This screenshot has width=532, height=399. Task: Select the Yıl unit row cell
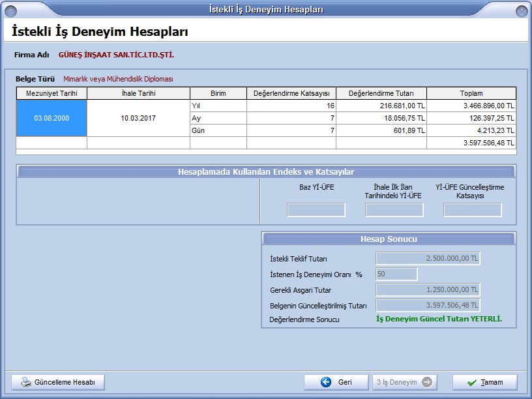(x=218, y=106)
